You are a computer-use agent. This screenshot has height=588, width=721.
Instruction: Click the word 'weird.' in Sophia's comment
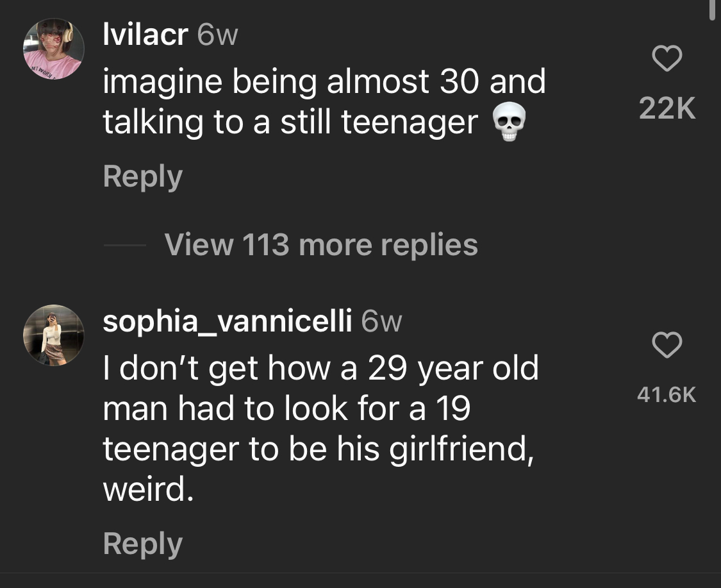coord(148,489)
